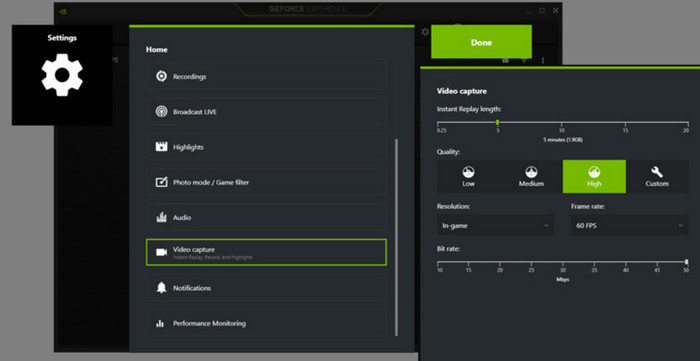Click the Custom quality wrench icon

tap(657, 172)
